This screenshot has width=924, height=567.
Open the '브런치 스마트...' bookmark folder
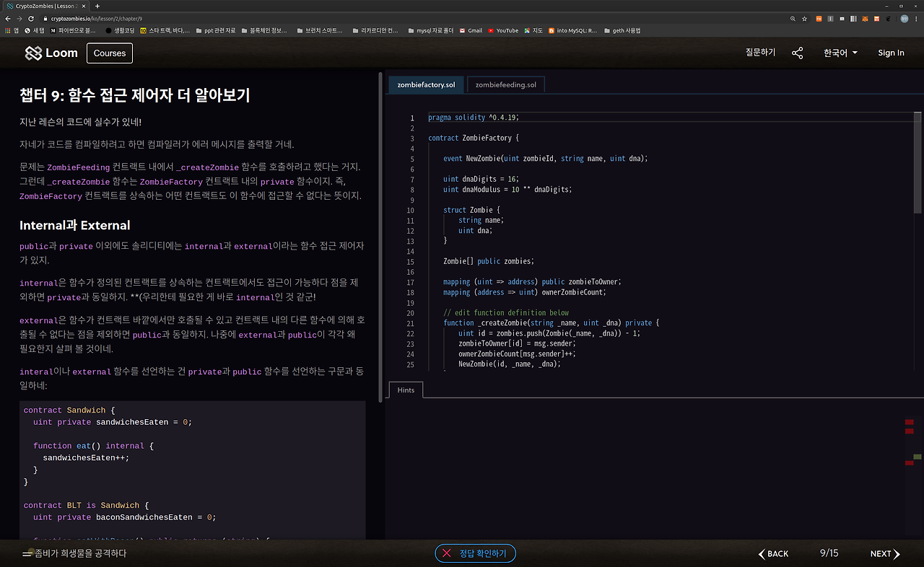320,30
